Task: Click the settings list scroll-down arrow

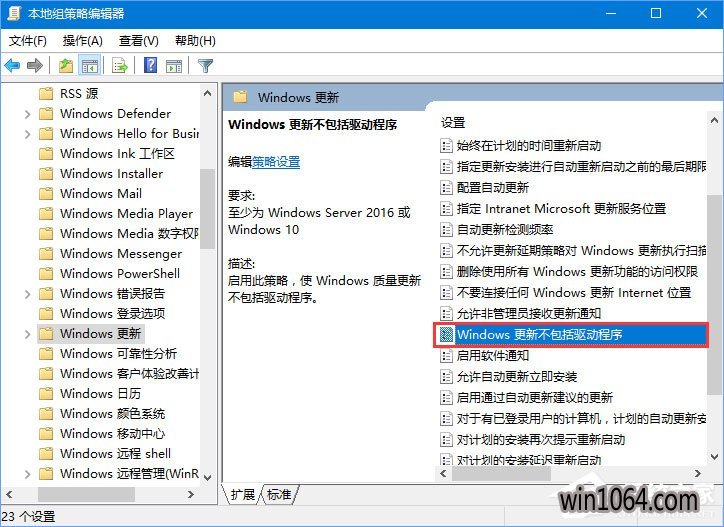Action: [714, 457]
